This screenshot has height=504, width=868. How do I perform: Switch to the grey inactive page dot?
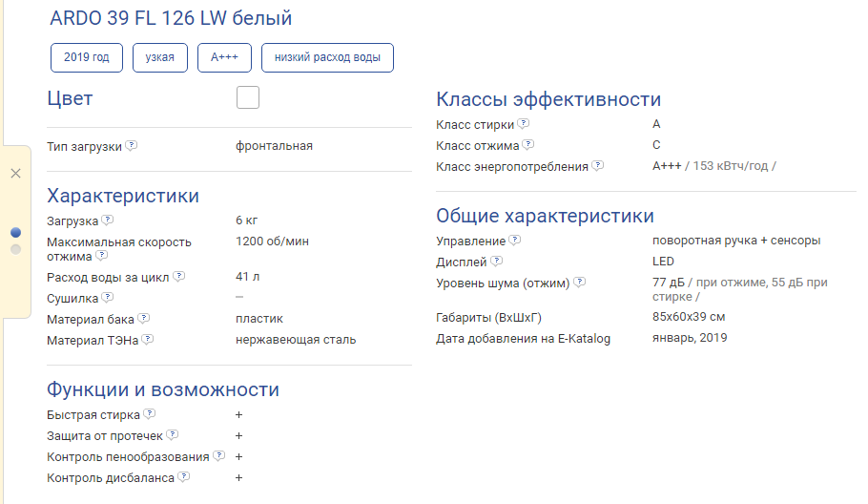[x=15, y=250]
